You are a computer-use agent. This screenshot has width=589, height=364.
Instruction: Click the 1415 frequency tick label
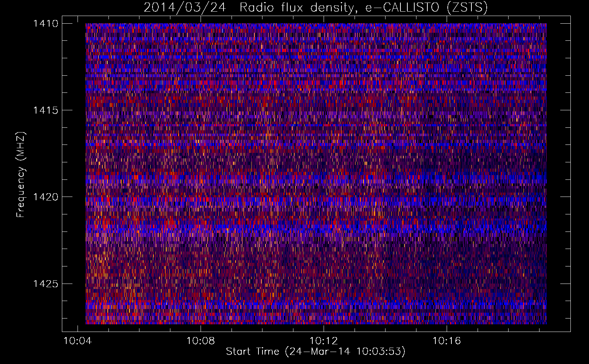click(46, 110)
